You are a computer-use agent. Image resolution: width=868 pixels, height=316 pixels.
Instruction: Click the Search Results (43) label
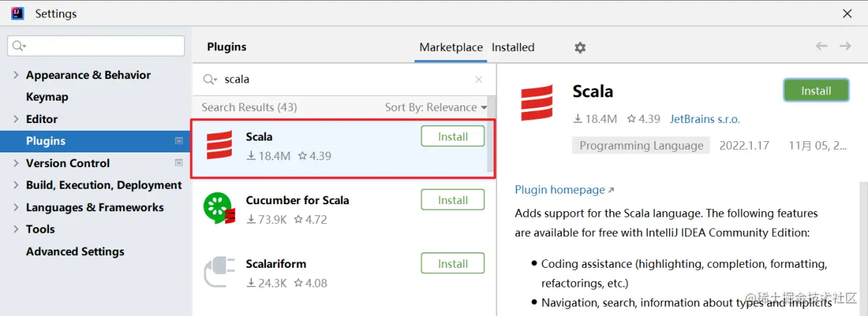pos(249,107)
